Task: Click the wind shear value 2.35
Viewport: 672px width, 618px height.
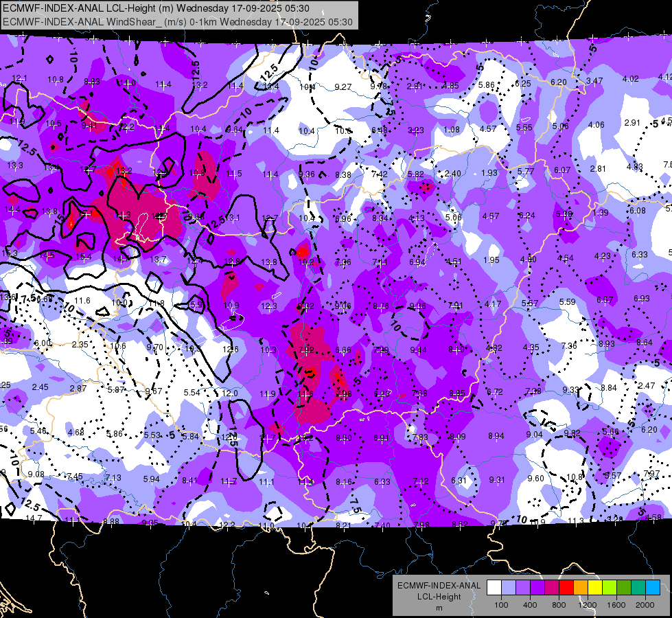Action: pos(80,345)
